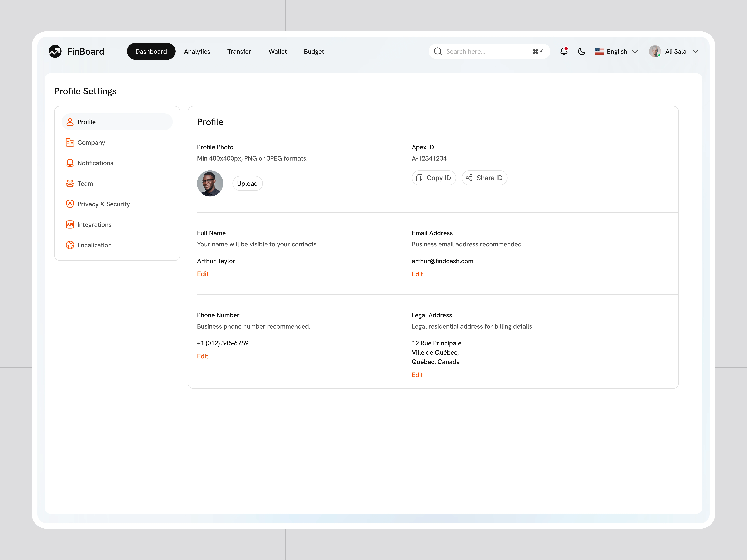Click Ali Sala's avatar in the header

[655, 51]
